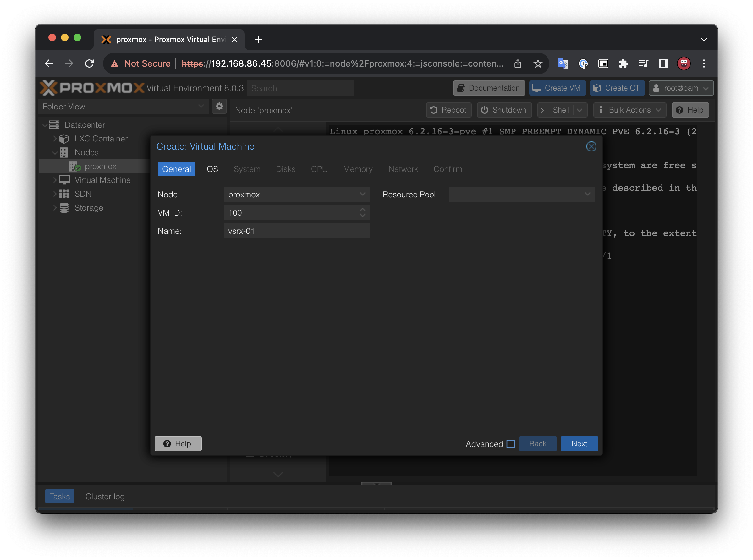Enable the Advanced checkbox
This screenshot has height=560, width=753.
pos(511,444)
